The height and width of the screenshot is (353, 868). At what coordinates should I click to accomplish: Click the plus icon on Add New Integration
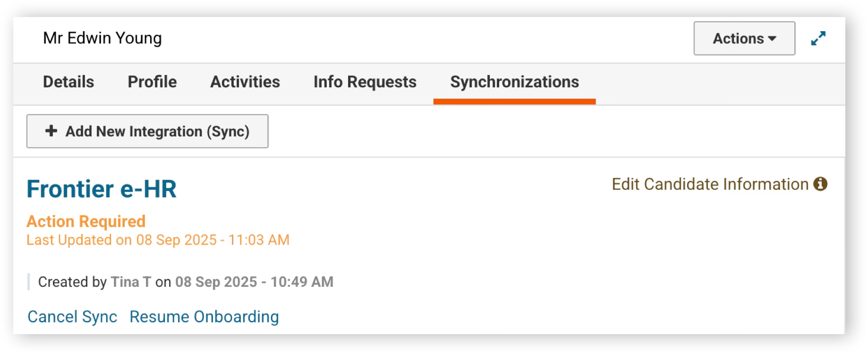tap(51, 131)
